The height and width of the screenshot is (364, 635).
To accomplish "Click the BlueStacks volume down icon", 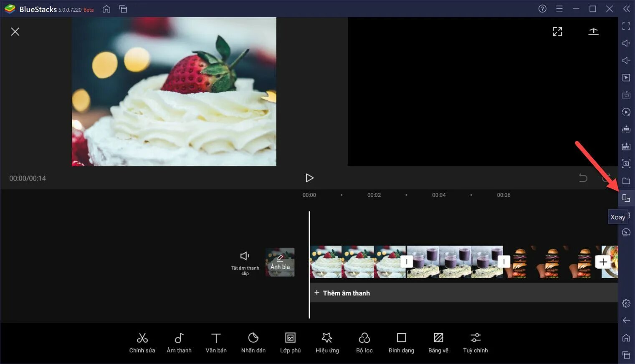I will pyautogui.click(x=626, y=60).
